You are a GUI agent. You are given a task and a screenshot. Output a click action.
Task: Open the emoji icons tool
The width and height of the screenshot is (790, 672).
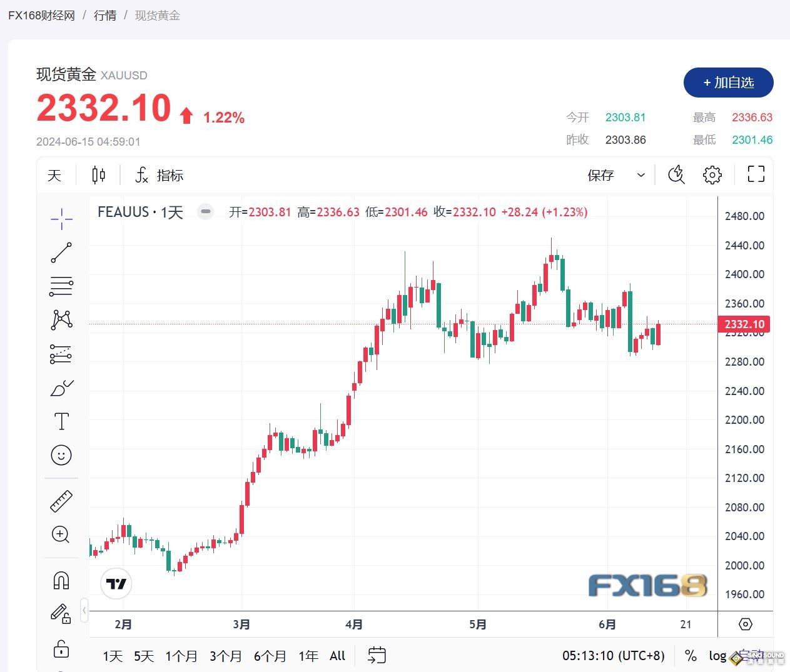click(x=61, y=455)
